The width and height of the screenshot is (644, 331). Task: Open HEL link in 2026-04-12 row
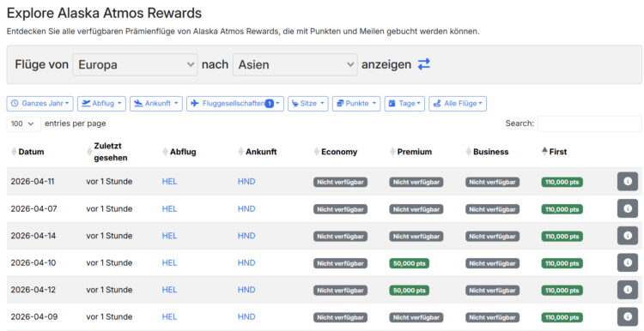tap(169, 290)
